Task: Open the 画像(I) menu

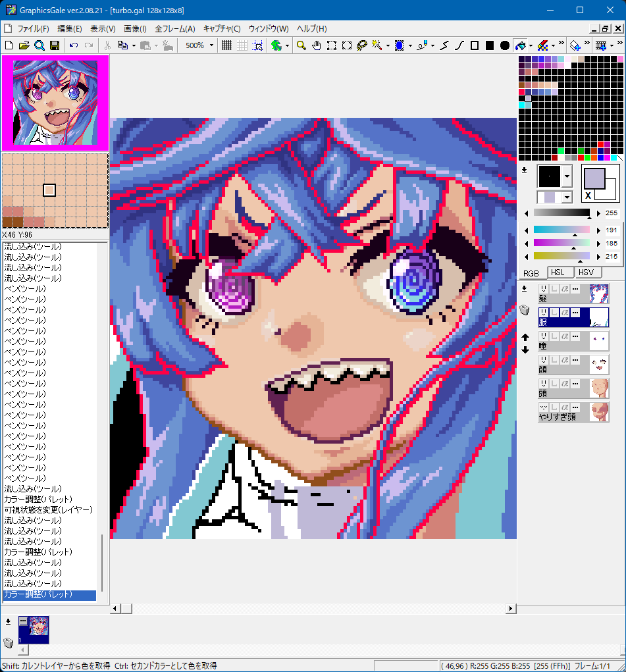Action: (135, 29)
